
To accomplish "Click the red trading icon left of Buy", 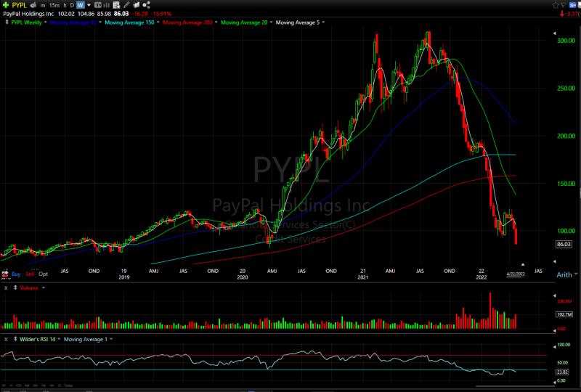I will pos(5,274).
